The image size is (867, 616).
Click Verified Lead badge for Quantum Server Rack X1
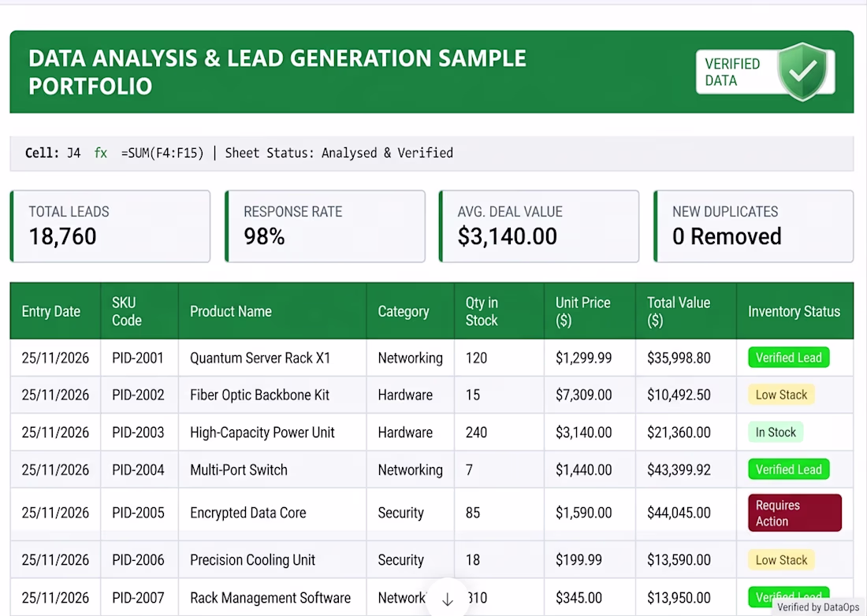tap(788, 358)
